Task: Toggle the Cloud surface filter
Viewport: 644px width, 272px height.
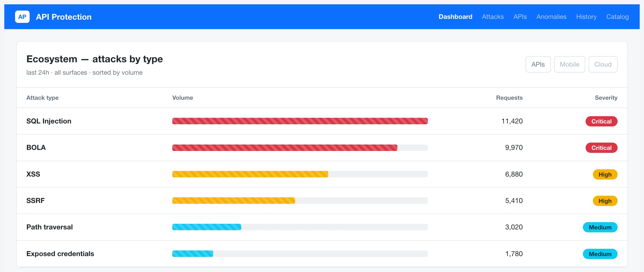Action: point(603,64)
